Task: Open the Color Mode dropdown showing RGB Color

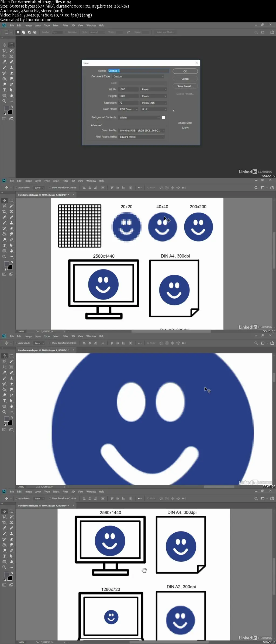Action: [x=128, y=109]
